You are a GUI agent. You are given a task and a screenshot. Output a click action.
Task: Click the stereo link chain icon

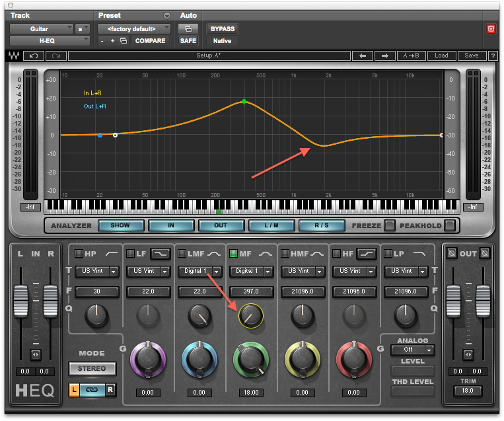pyautogui.click(x=92, y=390)
